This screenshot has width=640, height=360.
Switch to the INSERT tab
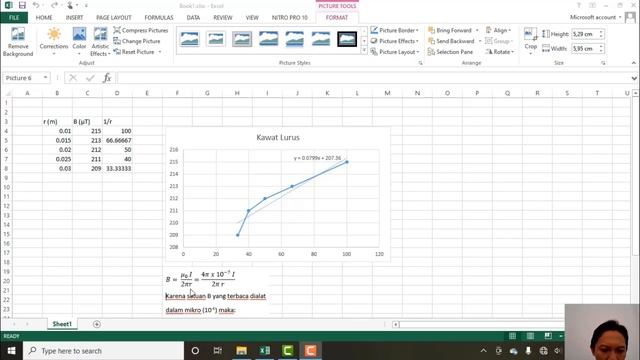[74, 18]
